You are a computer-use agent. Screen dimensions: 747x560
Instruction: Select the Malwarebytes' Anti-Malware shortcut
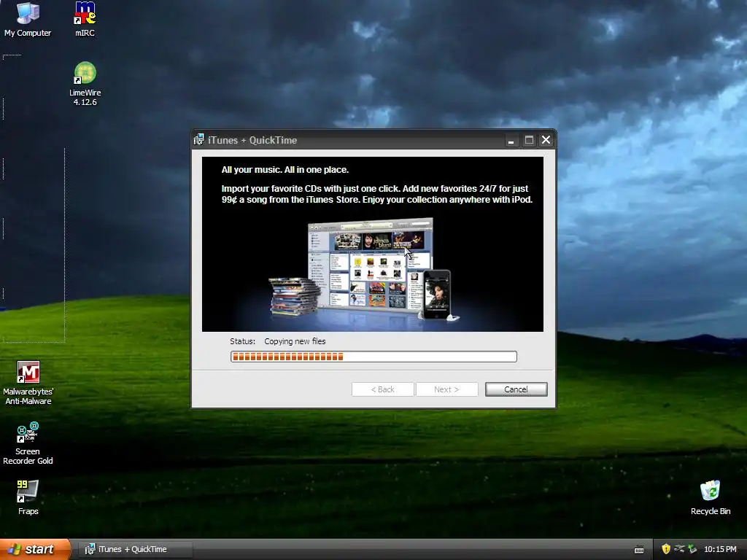(28, 383)
